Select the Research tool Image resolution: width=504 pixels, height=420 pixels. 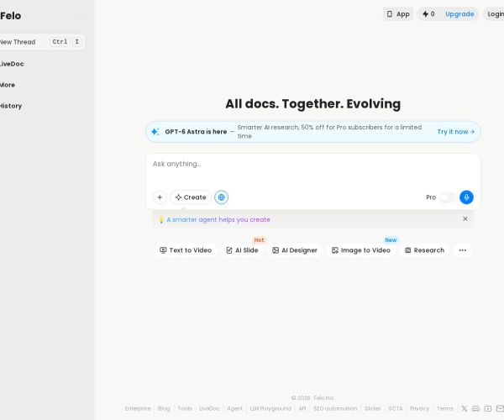pyautogui.click(x=424, y=250)
